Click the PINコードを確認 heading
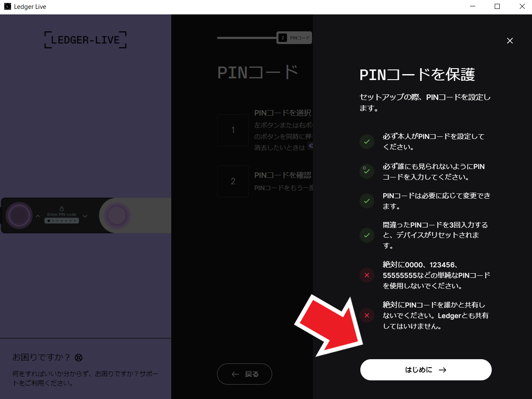Image resolution: width=532 pixels, height=399 pixels. pos(283,175)
